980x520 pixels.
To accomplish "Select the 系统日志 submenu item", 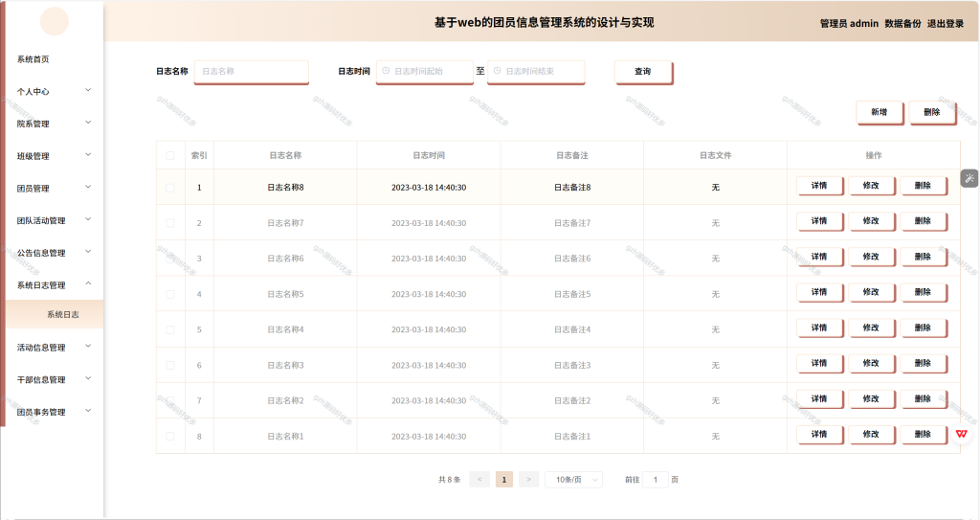I will click(55, 314).
